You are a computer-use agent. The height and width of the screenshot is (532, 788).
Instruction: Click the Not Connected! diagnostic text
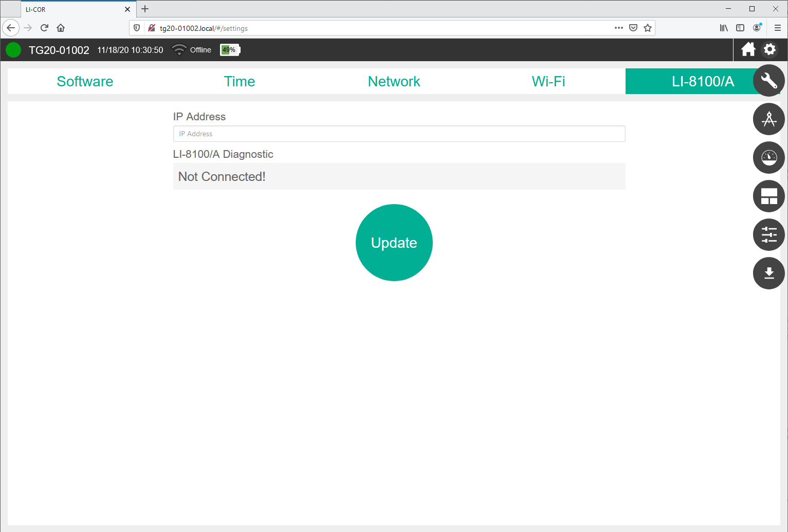[x=222, y=176]
